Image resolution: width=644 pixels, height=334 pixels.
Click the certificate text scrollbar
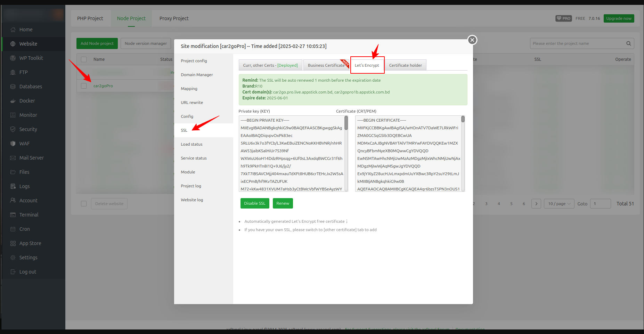(463, 119)
